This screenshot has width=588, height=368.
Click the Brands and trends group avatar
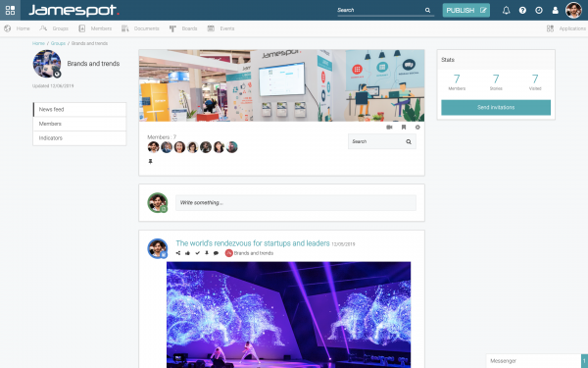(47, 64)
